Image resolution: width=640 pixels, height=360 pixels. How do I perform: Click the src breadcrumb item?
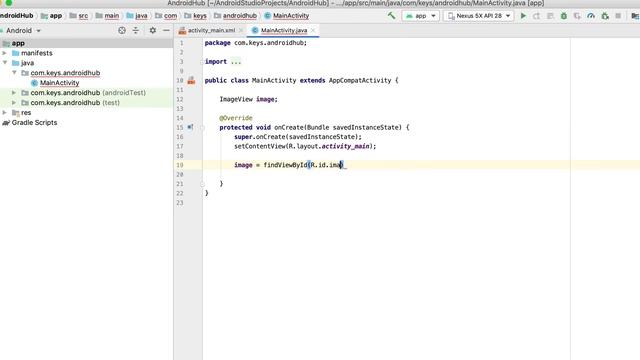coord(78,16)
